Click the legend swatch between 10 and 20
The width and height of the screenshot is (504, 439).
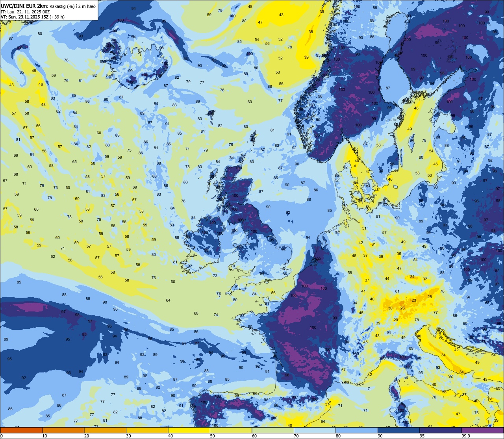tap(63, 430)
